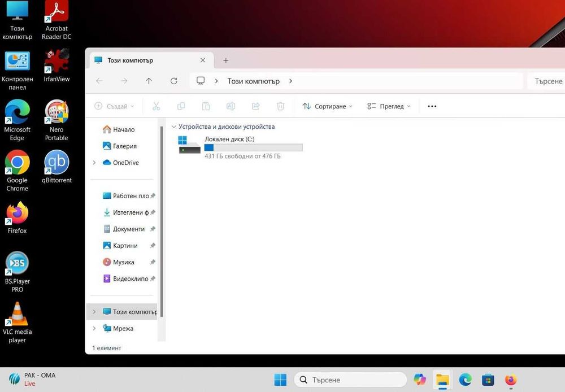Open Firefox from the taskbar
The image size is (565, 392).
click(511, 380)
